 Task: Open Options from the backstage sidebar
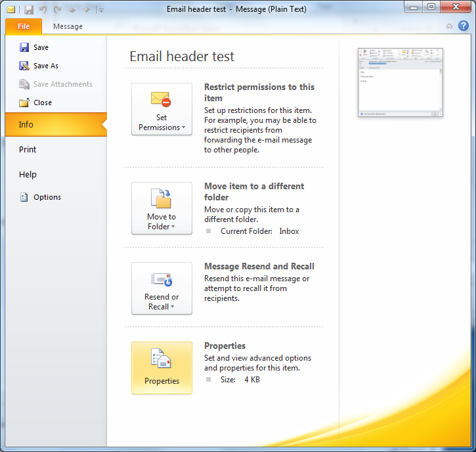47,197
